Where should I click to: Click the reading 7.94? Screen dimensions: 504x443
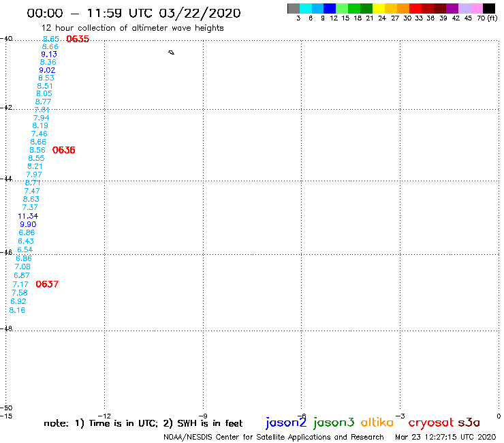point(41,118)
